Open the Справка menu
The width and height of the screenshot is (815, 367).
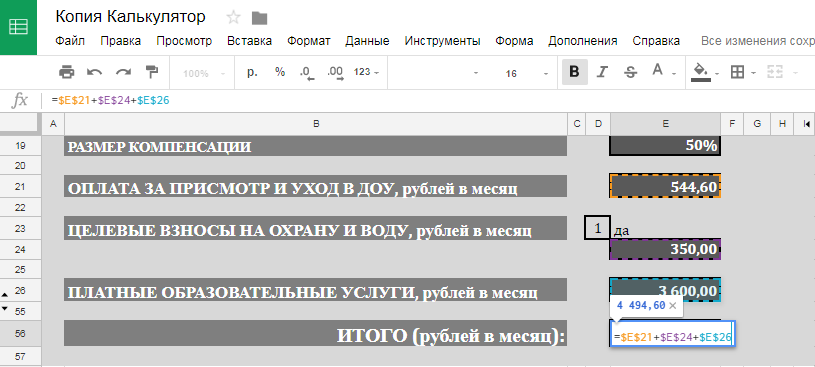(656, 41)
